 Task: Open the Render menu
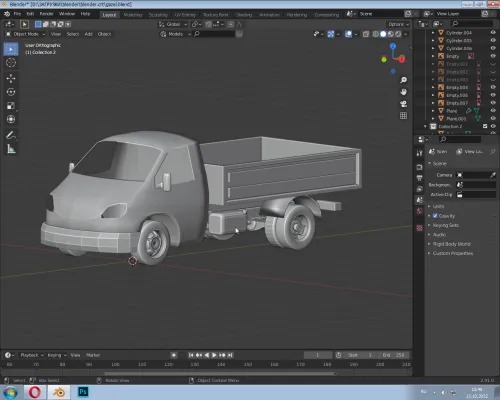(x=46, y=14)
